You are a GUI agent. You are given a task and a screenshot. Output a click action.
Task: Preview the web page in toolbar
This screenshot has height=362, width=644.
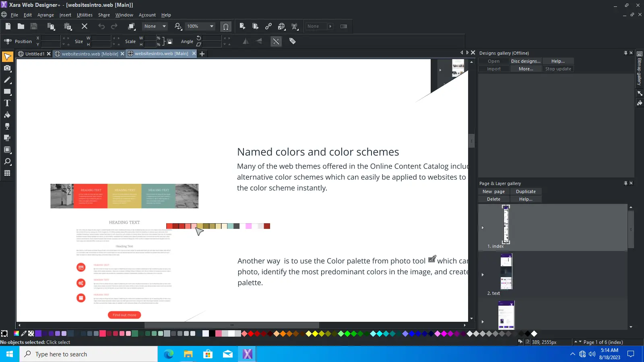242,26
